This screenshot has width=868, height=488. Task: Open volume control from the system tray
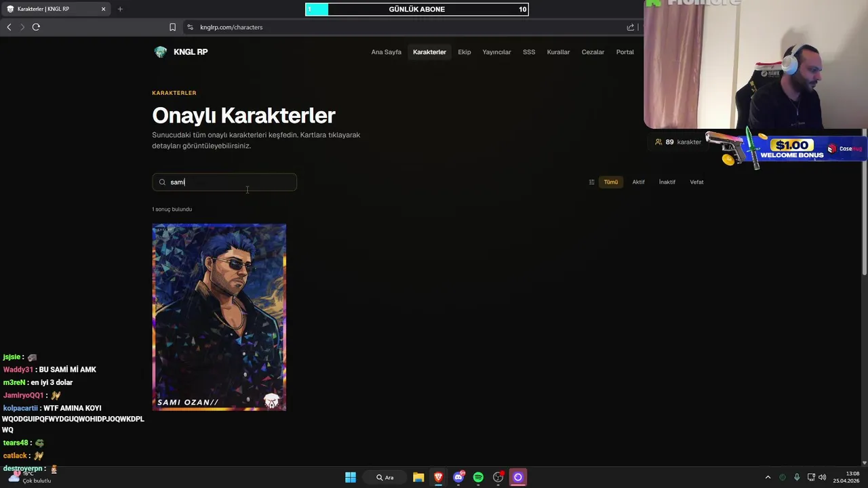[823, 477]
